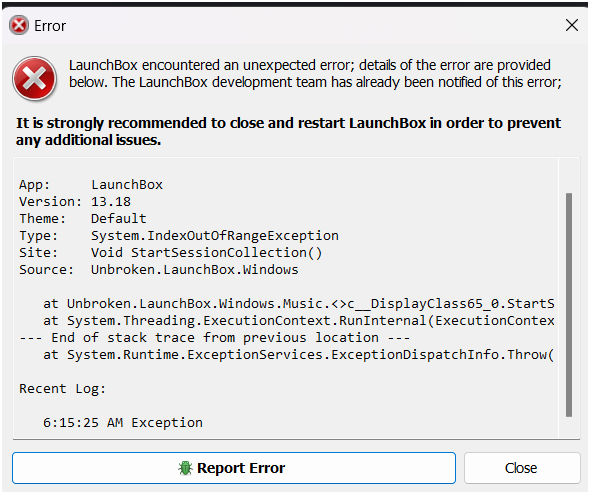Click the bold restart recommendation text
This screenshot has height=494, width=590.
tap(288, 131)
